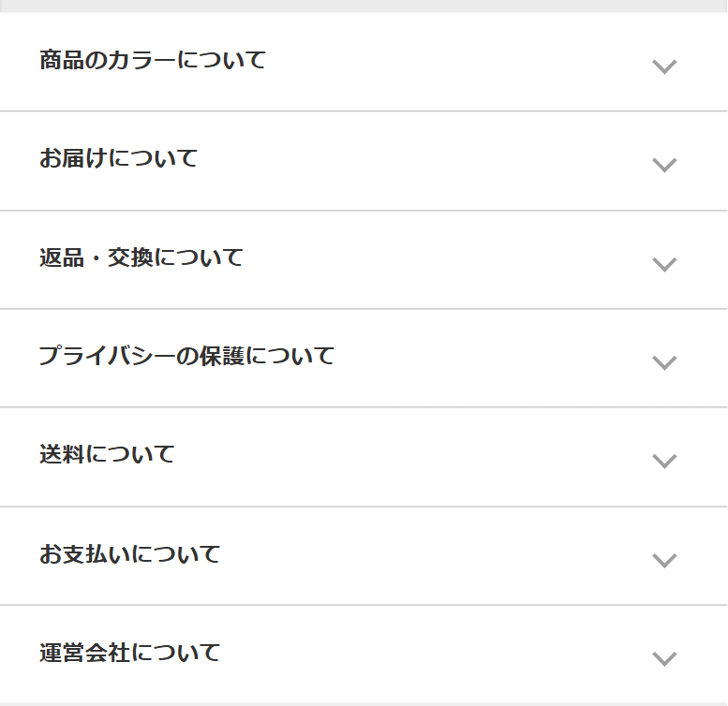Screen dimensions: 728x706
Task: Open the 返品・交換について heading label
Action: pos(141,257)
